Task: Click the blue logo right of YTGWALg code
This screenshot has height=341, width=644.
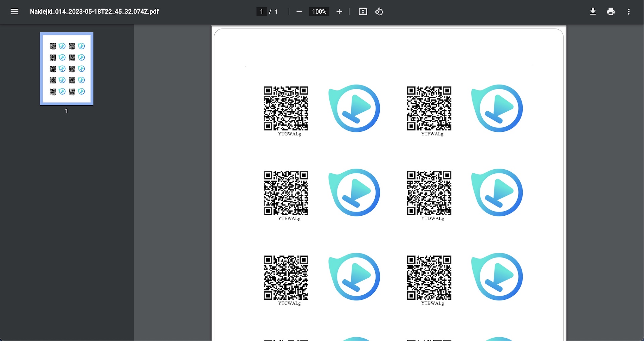Action: pos(354,108)
